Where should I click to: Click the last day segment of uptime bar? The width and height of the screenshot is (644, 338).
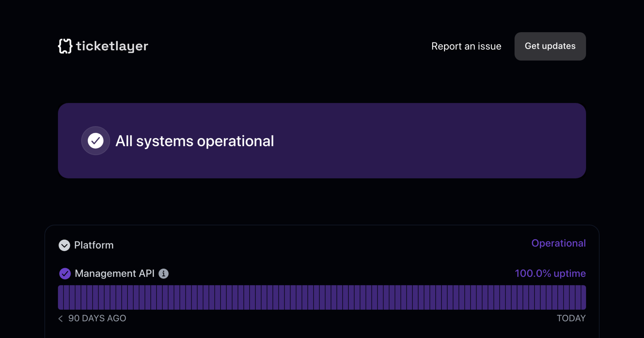583,297
